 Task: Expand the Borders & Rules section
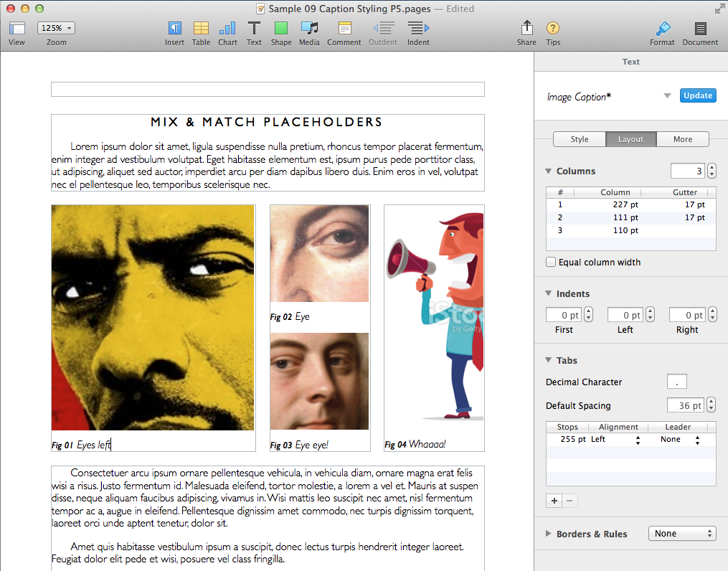[549, 534]
